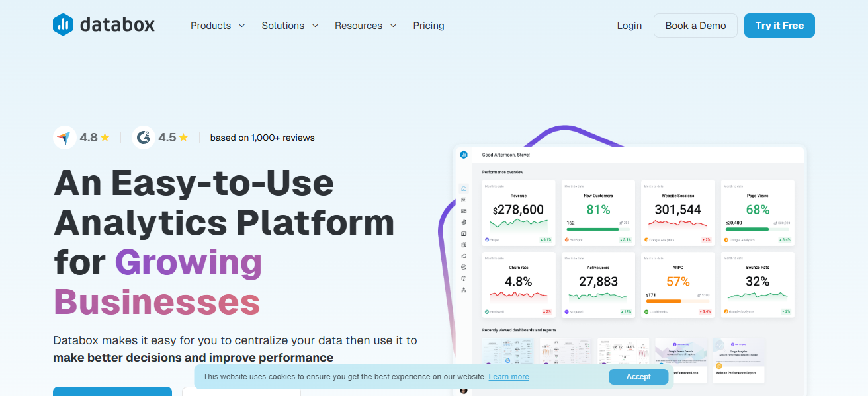
Task: Click the yellow star after the 4.5 rating
Action: (183, 138)
